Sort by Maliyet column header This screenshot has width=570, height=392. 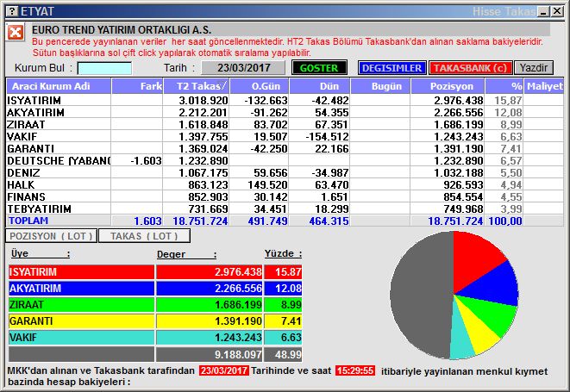(x=544, y=86)
